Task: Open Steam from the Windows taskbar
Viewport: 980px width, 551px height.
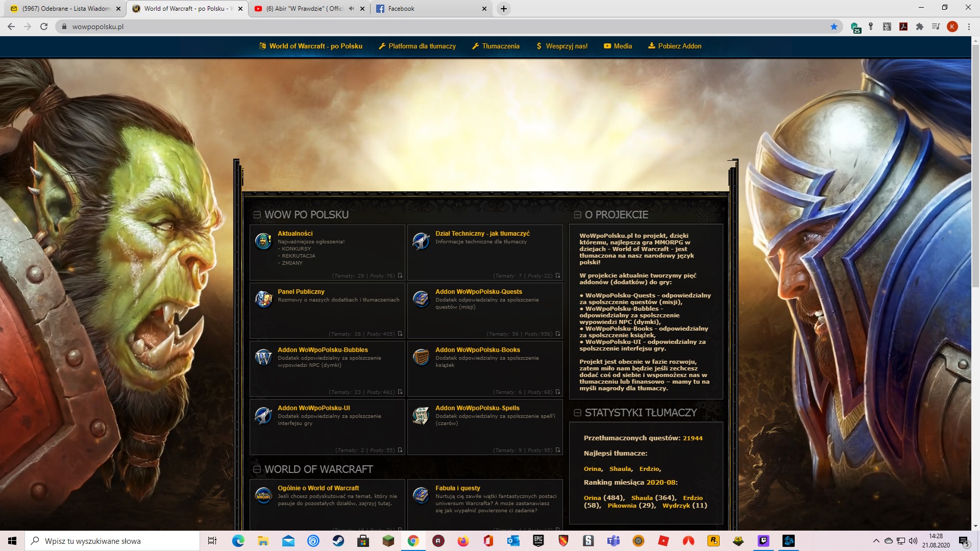Action: pos(338,541)
